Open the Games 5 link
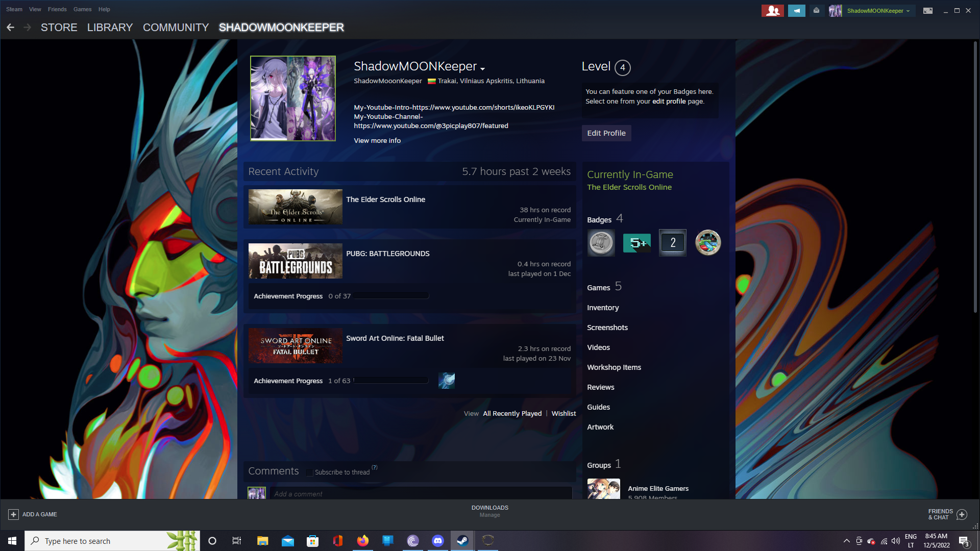980x551 pixels. pos(604,287)
